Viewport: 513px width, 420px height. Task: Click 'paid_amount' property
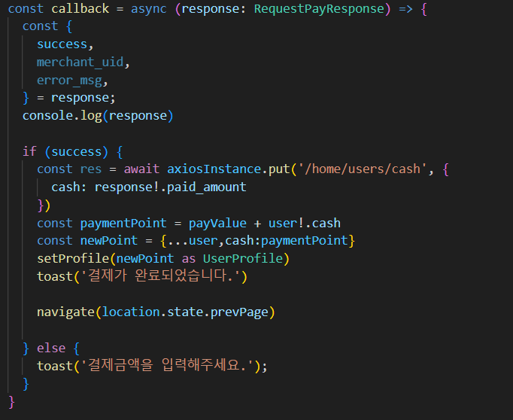[x=206, y=187]
